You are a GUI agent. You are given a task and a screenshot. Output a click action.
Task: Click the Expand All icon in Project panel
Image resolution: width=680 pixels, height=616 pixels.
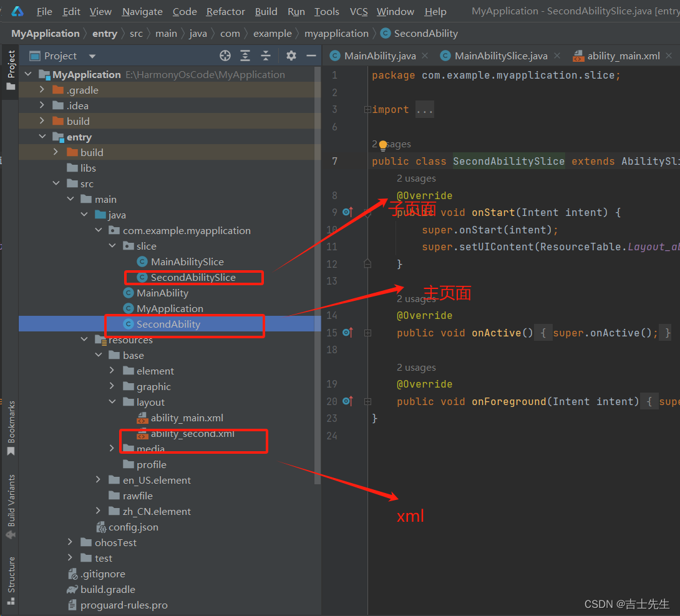point(245,56)
